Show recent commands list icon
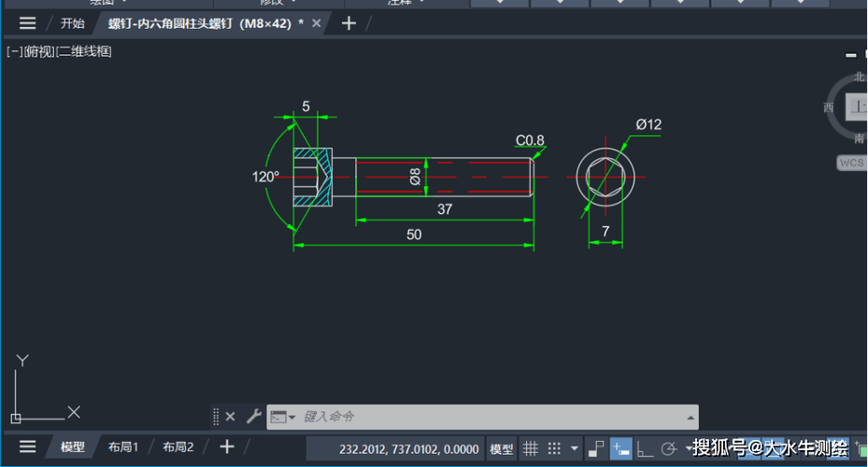The image size is (868, 467). pyautogui.click(x=282, y=417)
